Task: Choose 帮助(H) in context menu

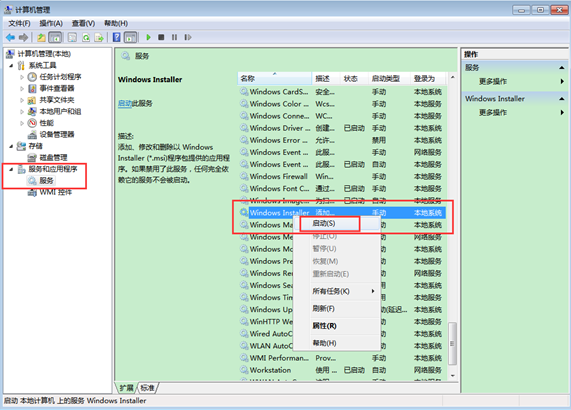Action: [337, 343]
